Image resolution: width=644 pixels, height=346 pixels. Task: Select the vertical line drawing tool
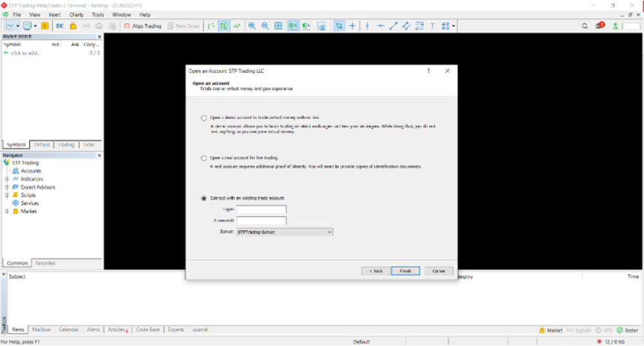tap(367, 26)
